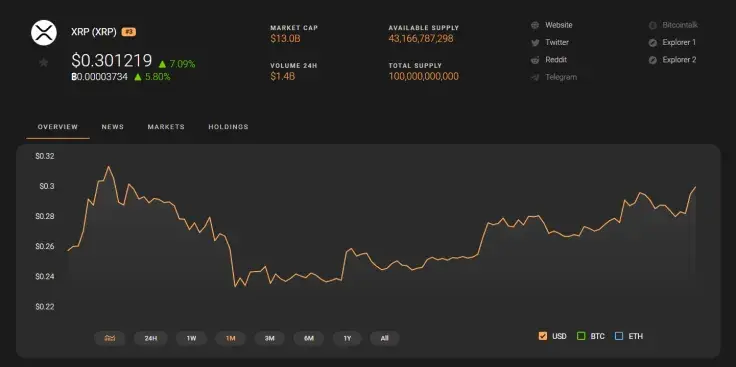This screenshot has width=736, height=367.
Task: Click the XRP coin logo
Action: [44, 32]
